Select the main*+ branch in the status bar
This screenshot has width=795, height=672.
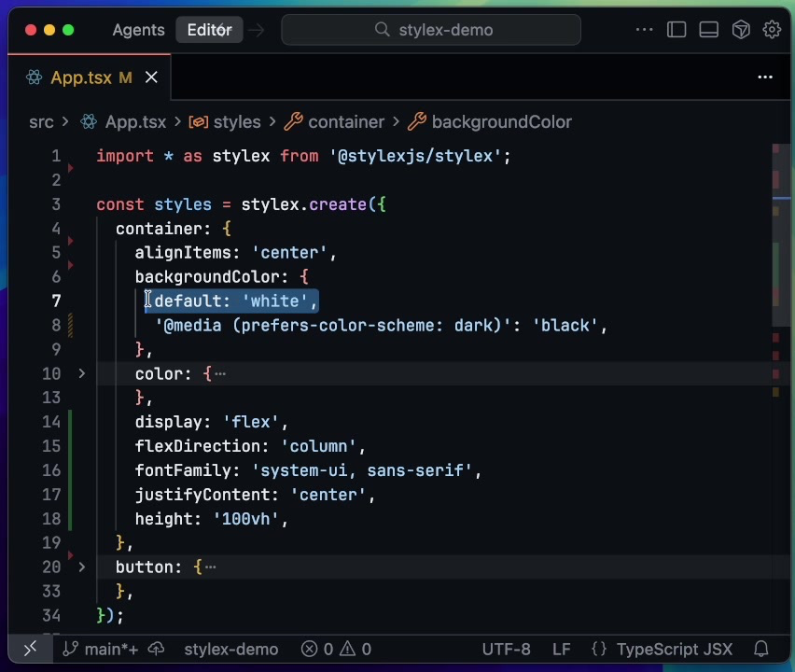105,649
